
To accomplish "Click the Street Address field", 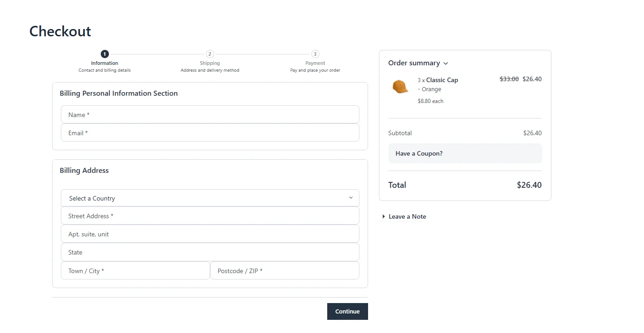I will pyautogui.click(x=210, y=216).
